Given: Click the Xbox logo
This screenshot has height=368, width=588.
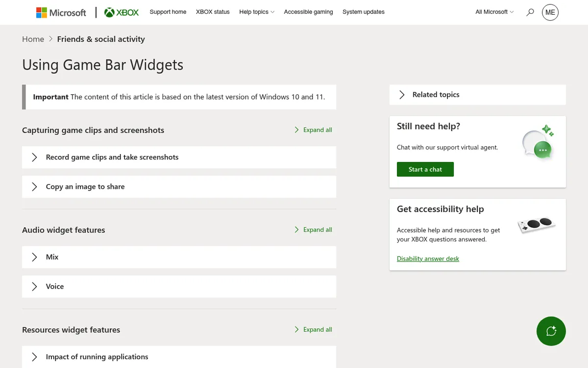Looking at the screenshot, I should click(x=122, y=12).
